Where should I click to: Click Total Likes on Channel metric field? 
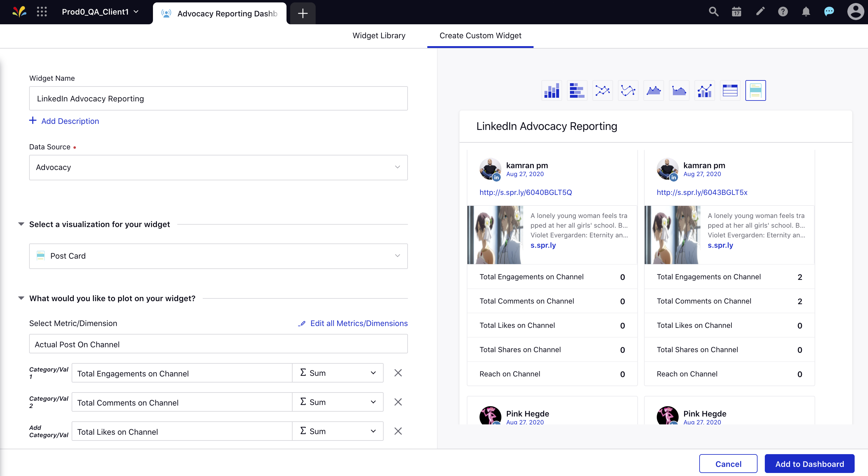pyautogui.click(x=182, y=431)
